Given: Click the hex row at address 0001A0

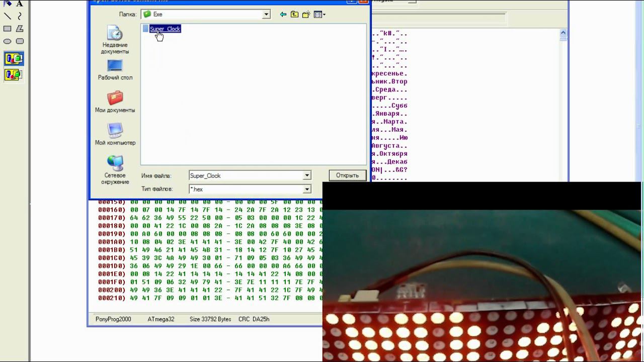Looking at the screenshot, I should [x=210, y=242].
